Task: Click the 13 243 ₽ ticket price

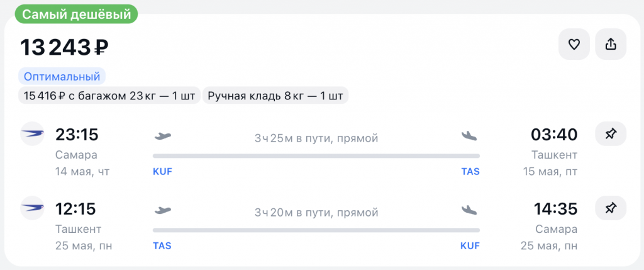Action: (x=65, y=47)
